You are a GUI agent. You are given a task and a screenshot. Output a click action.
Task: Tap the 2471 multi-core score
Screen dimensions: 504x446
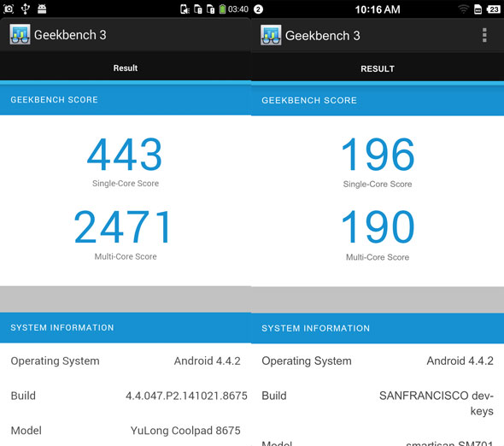click(123, 226)
